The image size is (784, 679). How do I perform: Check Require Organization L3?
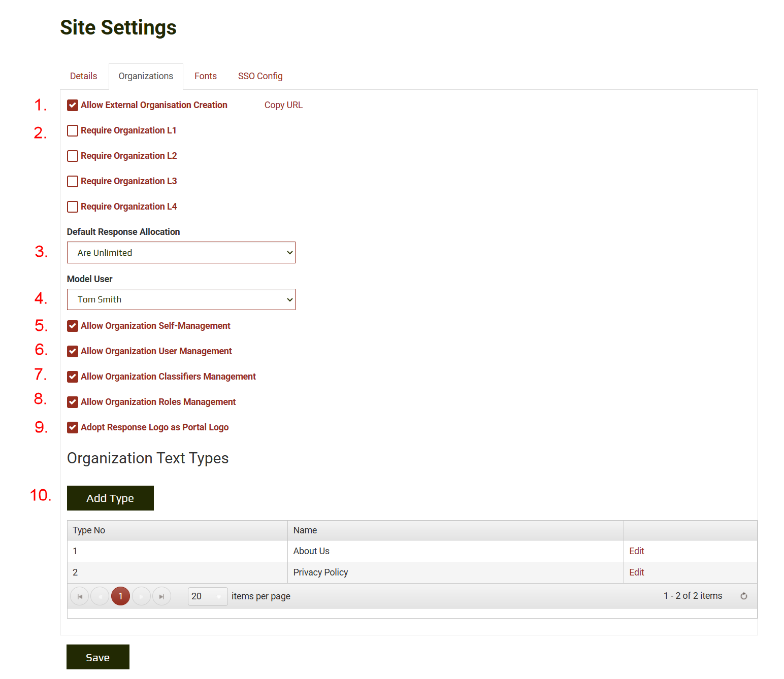coord(73,181)
